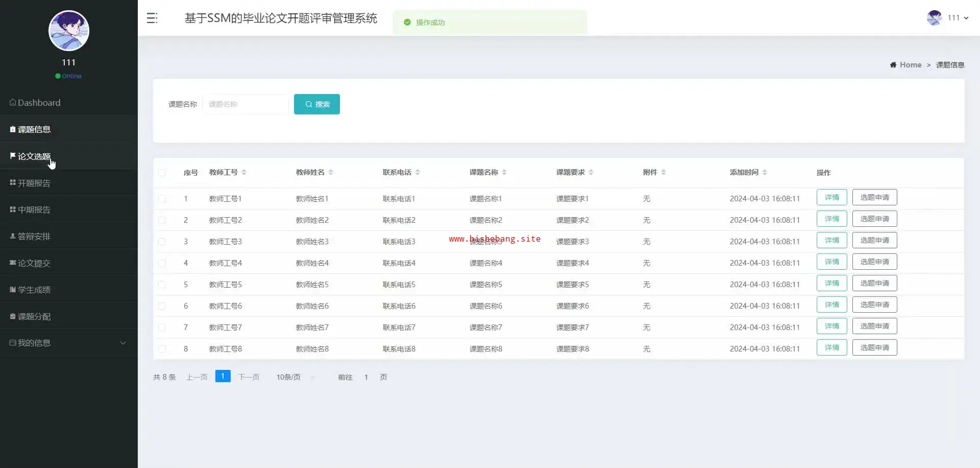Open the 10条/页 page size dropdown
980x468 pixels.
tap(296, 377)
